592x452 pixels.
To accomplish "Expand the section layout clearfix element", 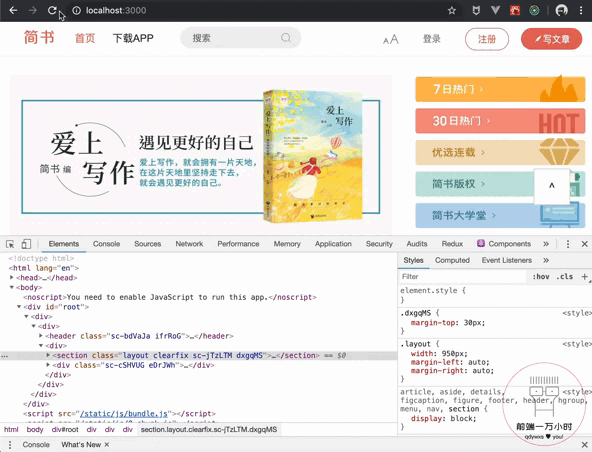I will point(48,355).
